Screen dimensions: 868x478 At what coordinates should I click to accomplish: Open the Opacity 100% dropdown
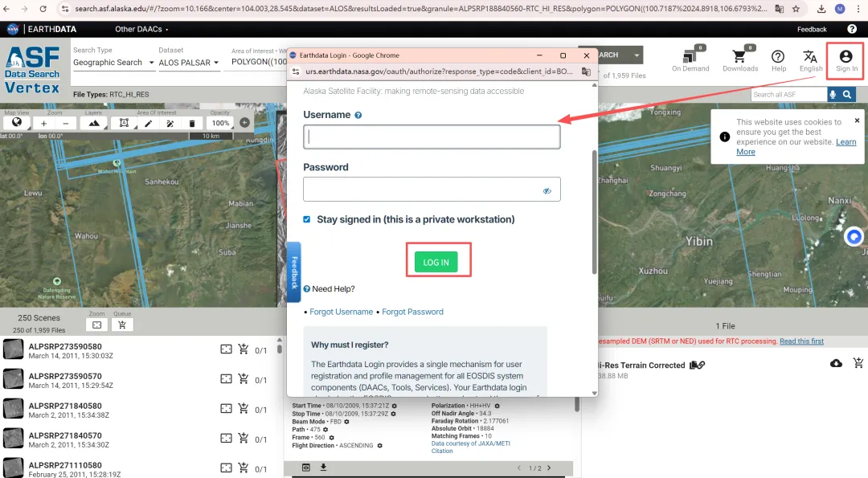[221, 123]
